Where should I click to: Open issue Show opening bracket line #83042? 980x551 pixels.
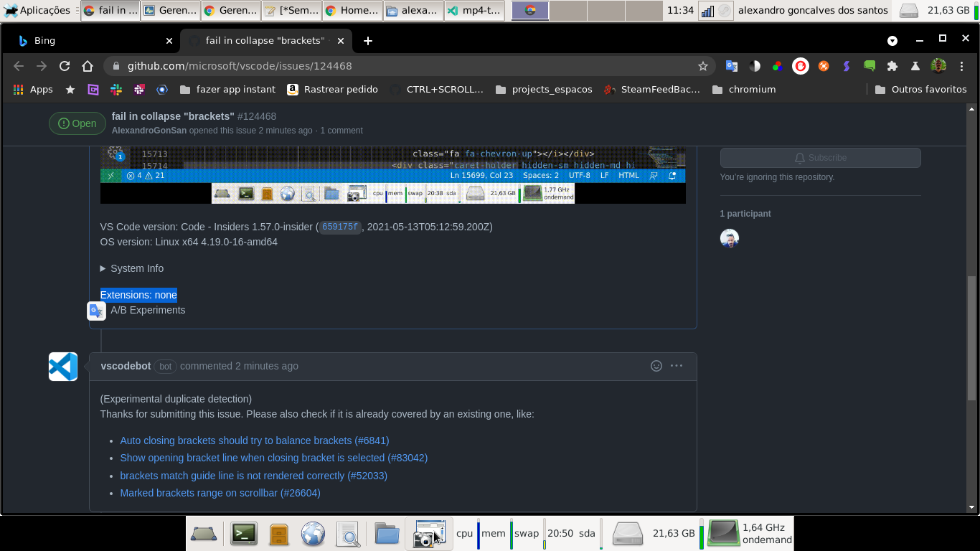[274, 458]
